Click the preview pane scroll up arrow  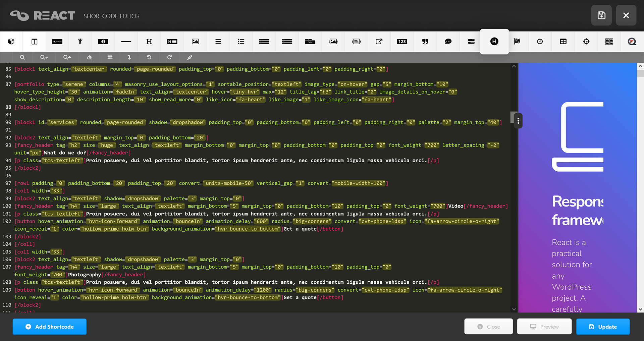[640, 66]
